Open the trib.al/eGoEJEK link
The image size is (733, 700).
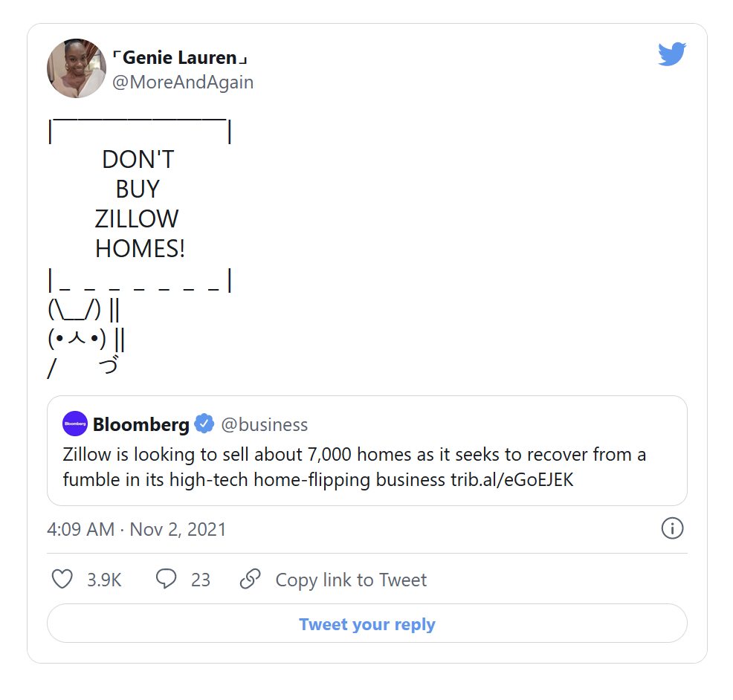[x=511, y=479]
